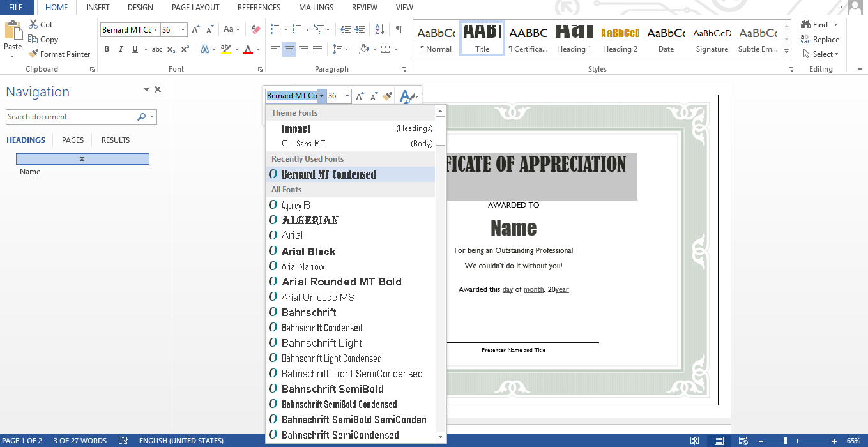The width and height of the screenshot is (868, 447).
Task: Click the Sort icon in Paragraph group
Action: [378, 29]
